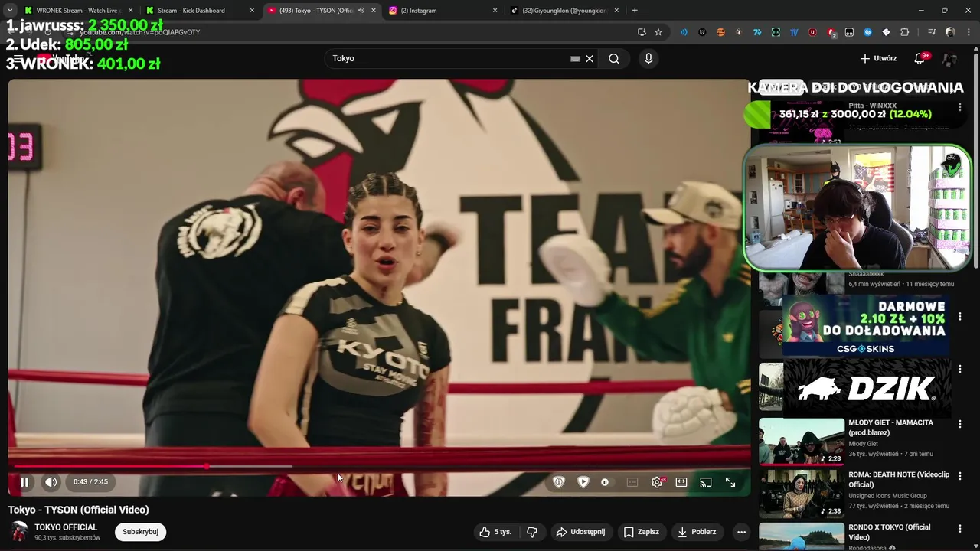The width and height of the screenshot is (980, 551).
Task: Toggle subtitles button in player controls
Action: point(632,482)
